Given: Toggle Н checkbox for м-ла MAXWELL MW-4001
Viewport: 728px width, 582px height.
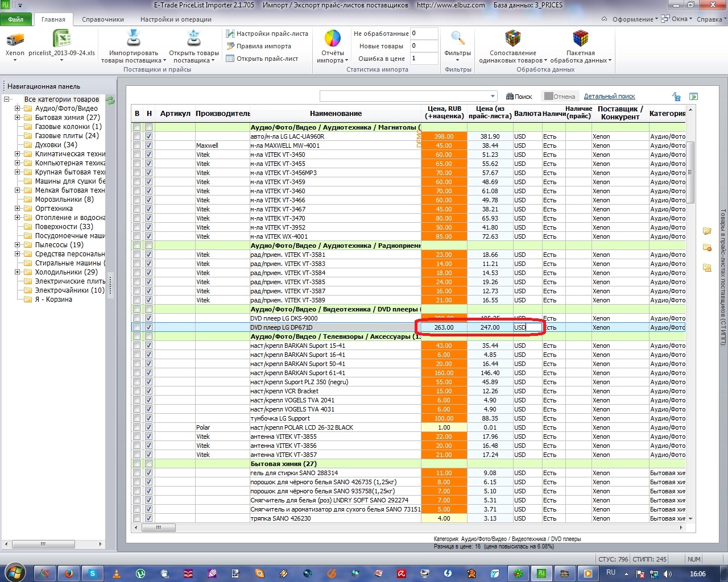Looking at the screenshot, I should pyautogui.click(x=148, y=145).
